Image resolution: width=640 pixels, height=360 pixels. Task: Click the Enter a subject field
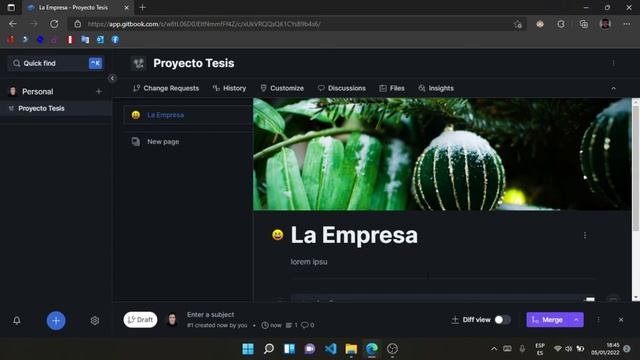tap(211, 314)
